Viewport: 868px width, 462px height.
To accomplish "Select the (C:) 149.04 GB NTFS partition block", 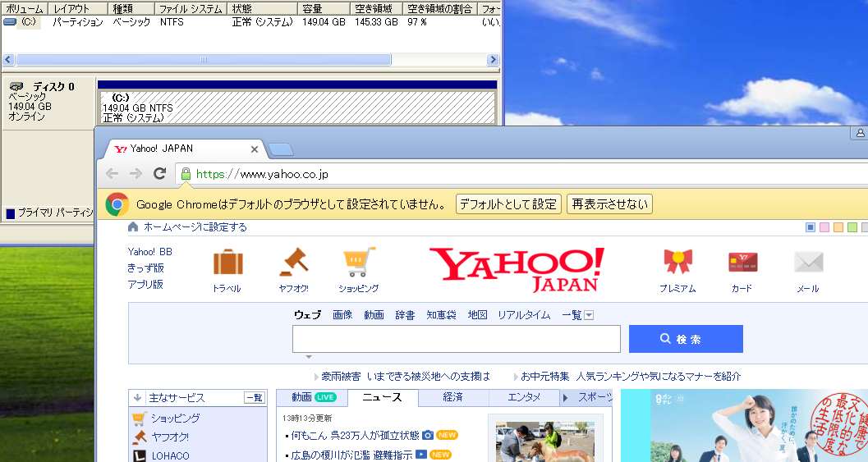I will [x=298, y=107].
